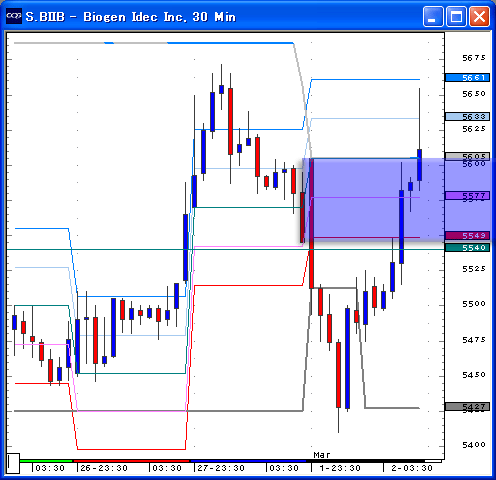The image size is (496, 480).
Task: Click the 2-03:30 time axis label
Action: point(412,468)
